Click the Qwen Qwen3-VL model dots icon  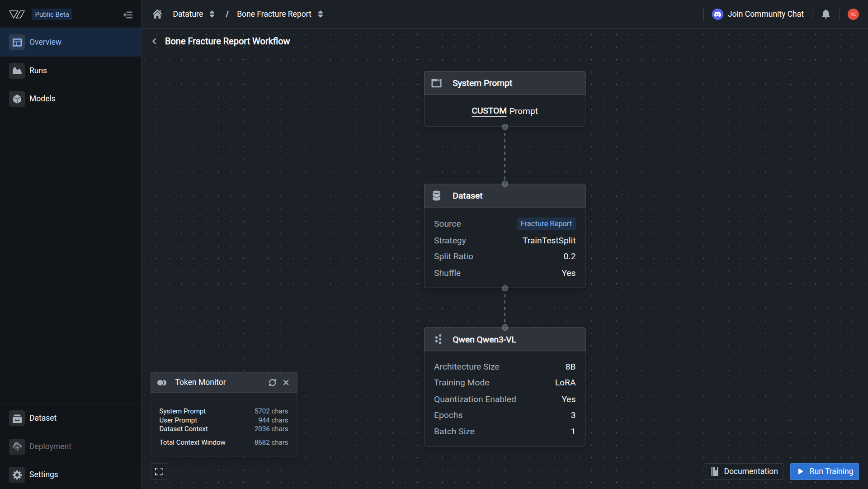coord(438,340)
